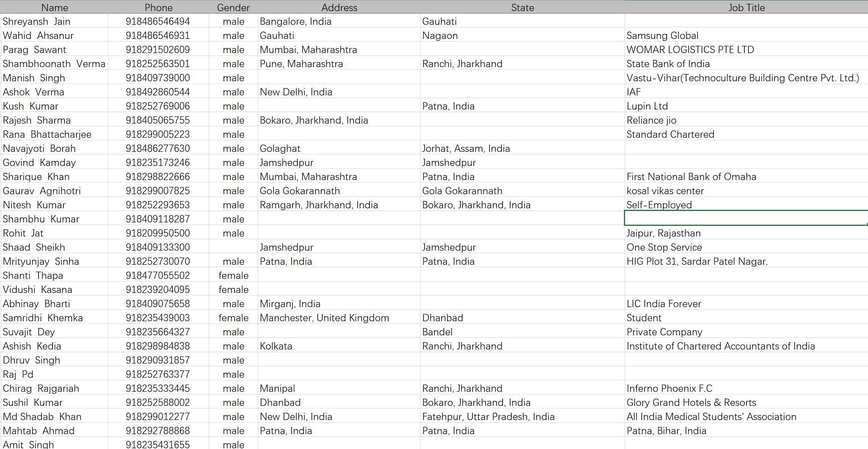Select the Address column header
Screen dimensions: 868x449
tap(339, 7)
